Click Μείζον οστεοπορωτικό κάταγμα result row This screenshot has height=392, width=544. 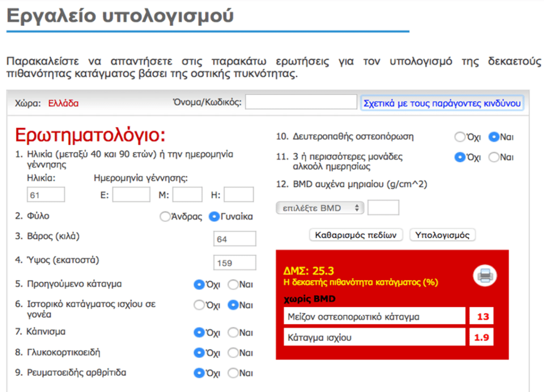click(x=375, y=317)
